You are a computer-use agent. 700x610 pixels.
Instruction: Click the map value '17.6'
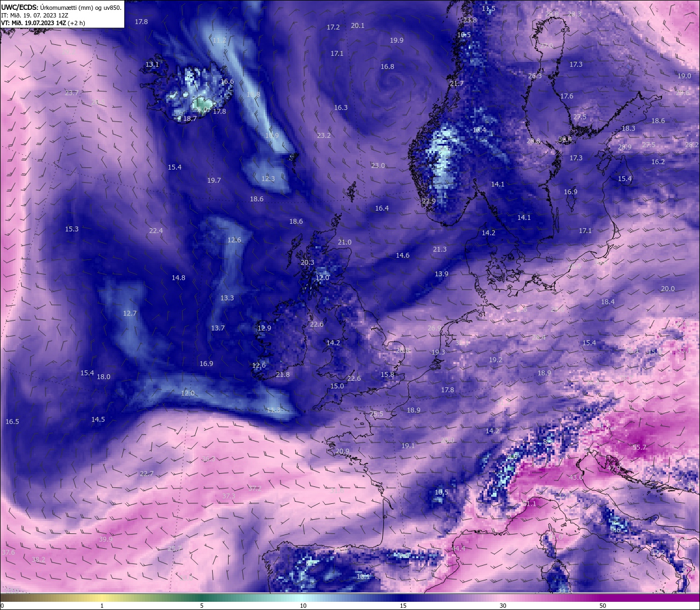point(567,96)
